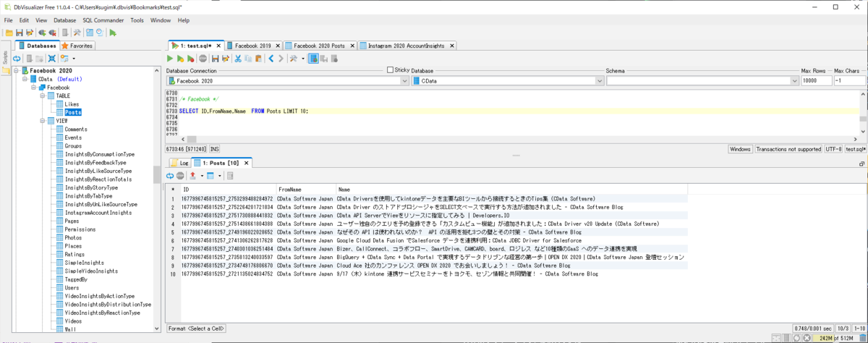Open the Database menu
868x343 pixels.
64,20
